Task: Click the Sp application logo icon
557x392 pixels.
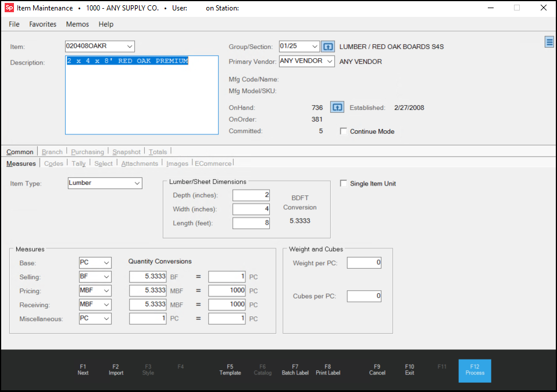Action: pyautogui.click(x=9, y=8)
